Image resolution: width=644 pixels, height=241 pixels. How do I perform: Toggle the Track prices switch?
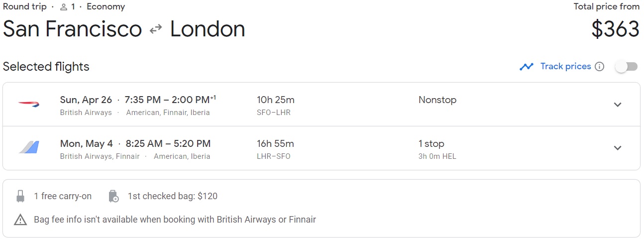626,67
